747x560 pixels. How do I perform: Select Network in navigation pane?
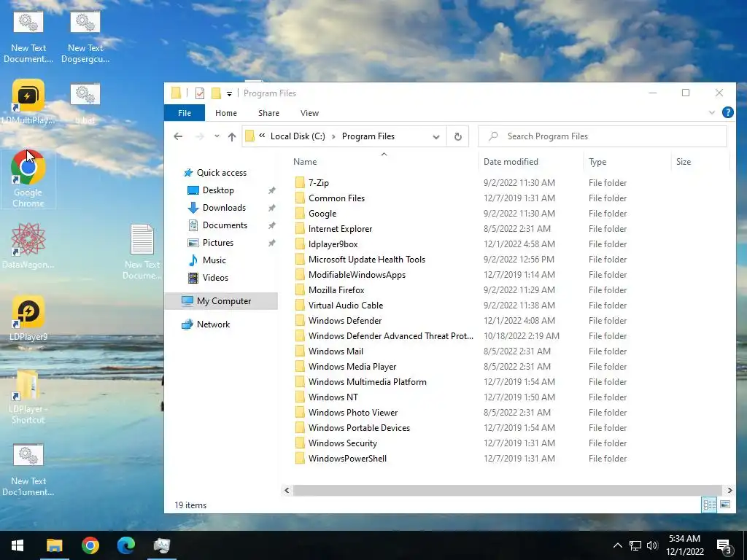tap(214, 324)
